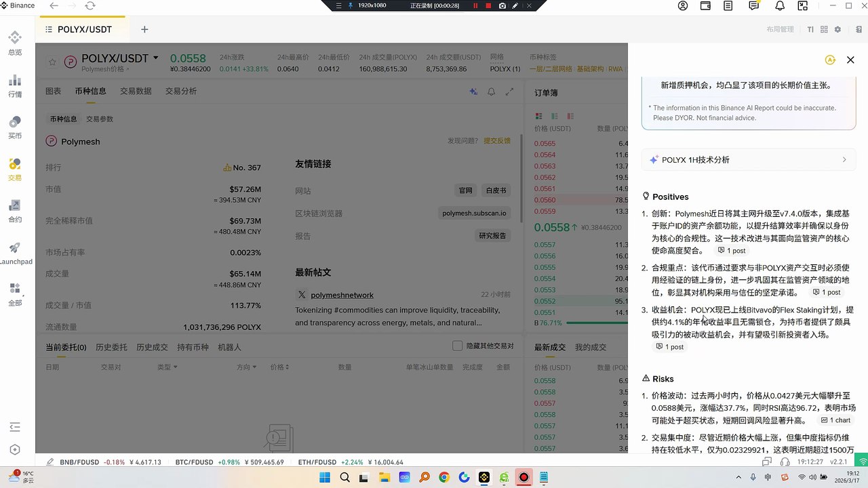Open the orders document icon
The width and height of the screenshot is (868, 488).
(728, 5)
